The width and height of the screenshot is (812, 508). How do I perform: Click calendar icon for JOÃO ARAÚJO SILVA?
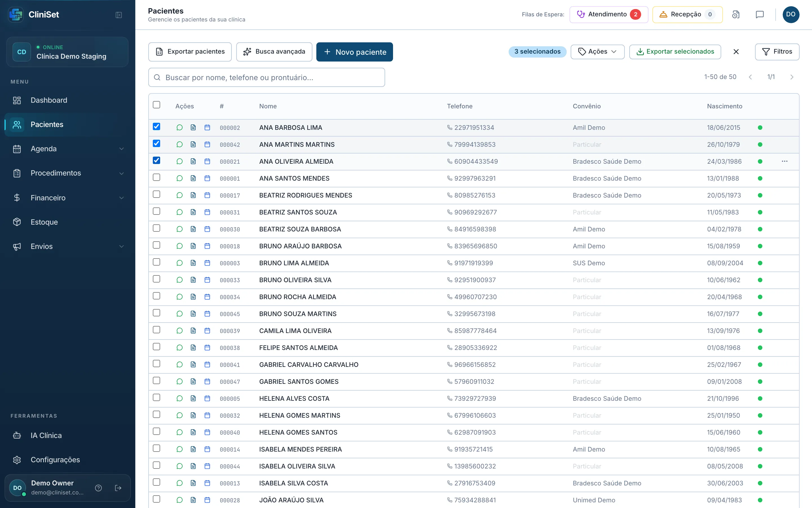207,500
